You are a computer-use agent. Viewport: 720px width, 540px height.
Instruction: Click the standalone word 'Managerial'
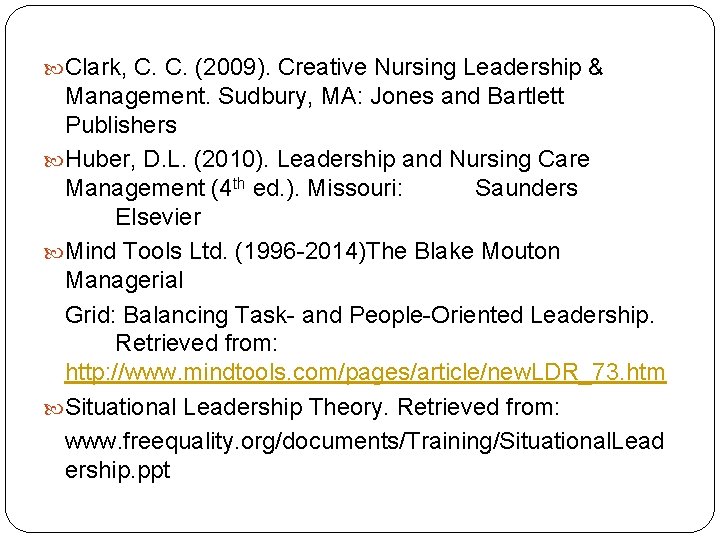[124, 281]
